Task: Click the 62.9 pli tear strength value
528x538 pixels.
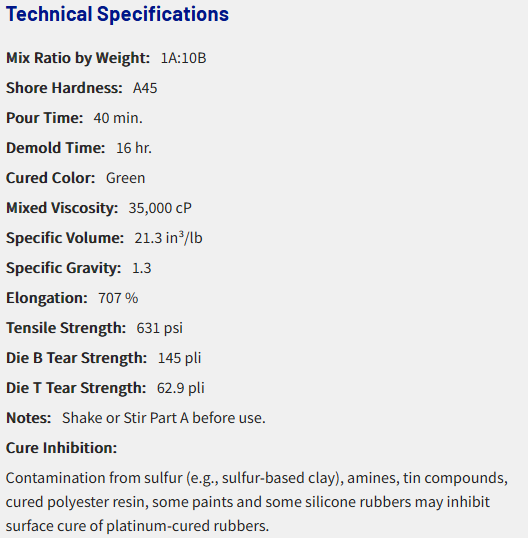Action: tap(180, 388)
